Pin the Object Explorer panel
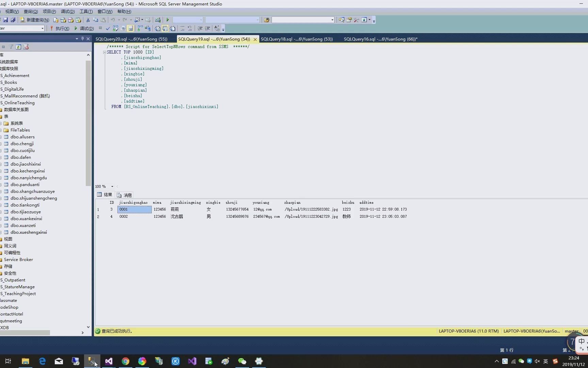This screenshot has width=588, height=368. [82, 39]
